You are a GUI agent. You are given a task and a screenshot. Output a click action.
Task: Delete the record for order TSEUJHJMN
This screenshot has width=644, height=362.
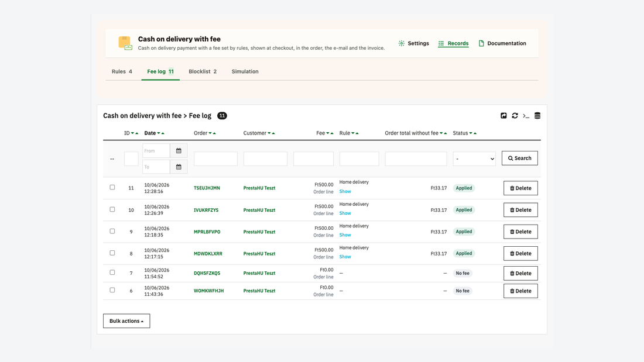tap(520, 188)
